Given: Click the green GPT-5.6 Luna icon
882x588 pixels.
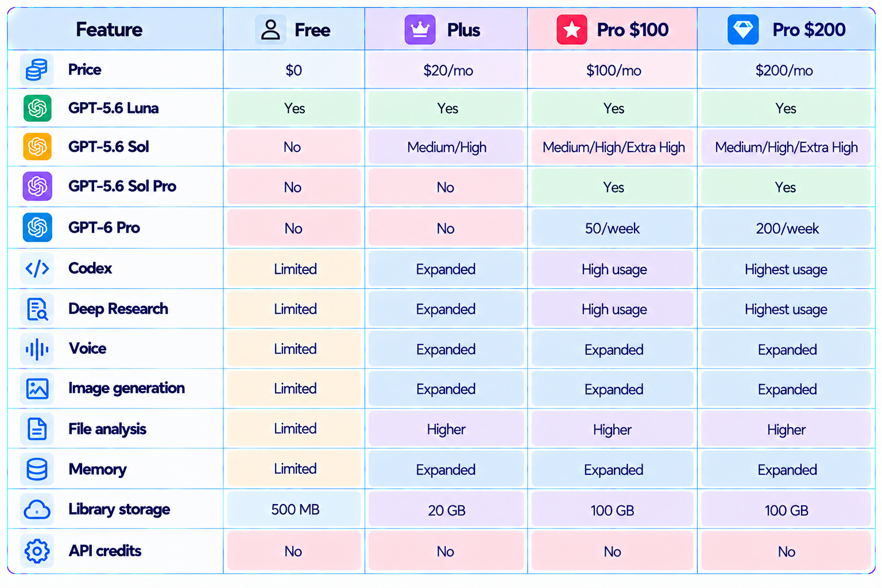Looking at the screenshot, I should point(37,108).
